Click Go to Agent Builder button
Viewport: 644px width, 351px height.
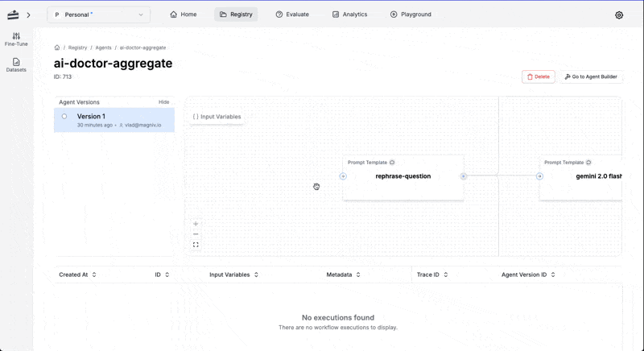click(x=591, y=76)
